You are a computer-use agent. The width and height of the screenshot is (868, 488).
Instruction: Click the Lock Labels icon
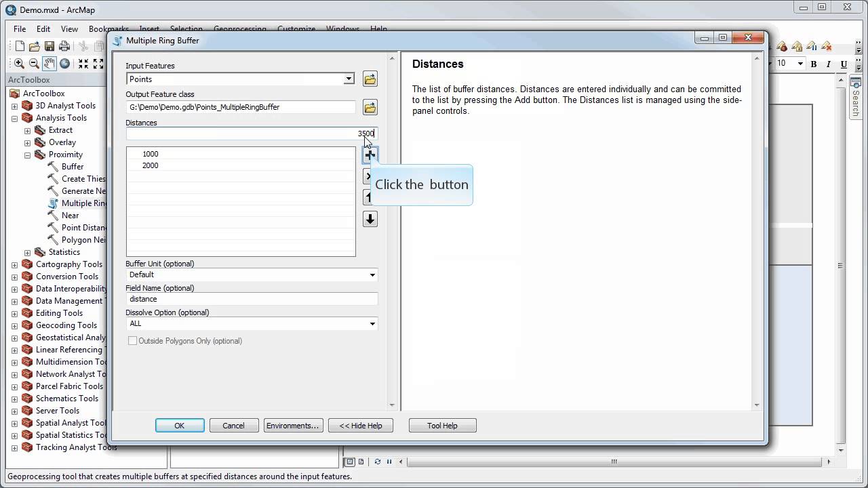point(797,46)
